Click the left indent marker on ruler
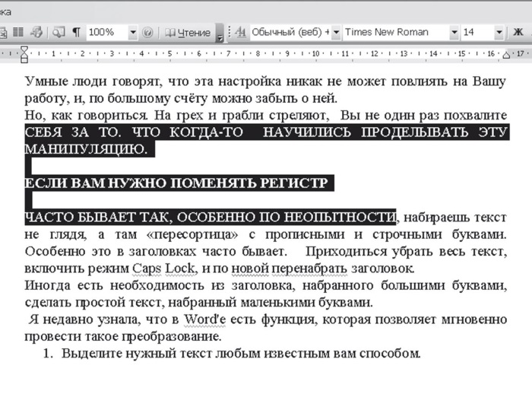 click(x=24, y=55)
